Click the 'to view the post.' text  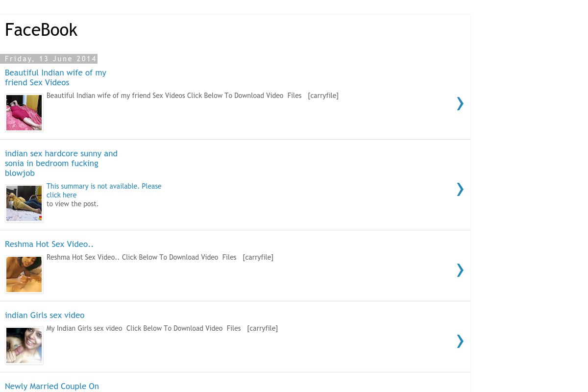(73, 204)
